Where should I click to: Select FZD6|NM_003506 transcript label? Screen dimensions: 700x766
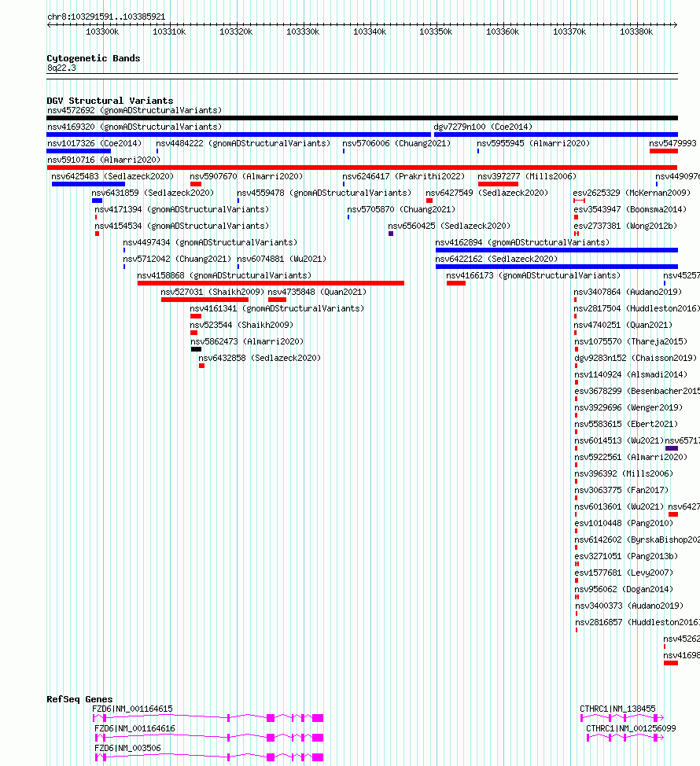pos(127,748)
